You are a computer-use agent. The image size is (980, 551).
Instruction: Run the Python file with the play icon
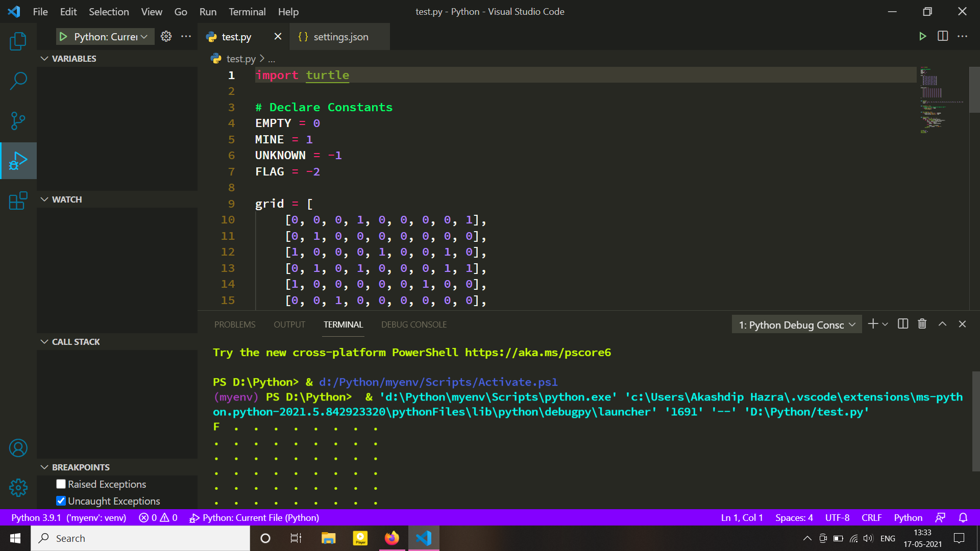922,36
